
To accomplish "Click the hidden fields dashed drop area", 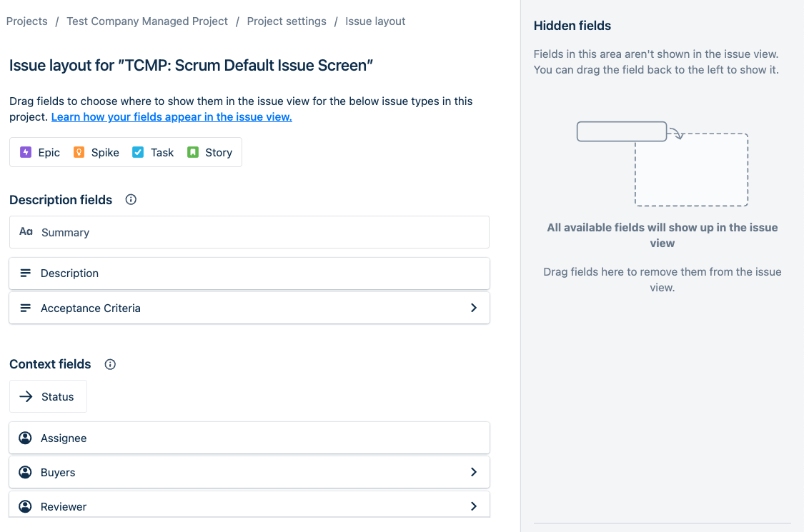I will pos(691,170).
